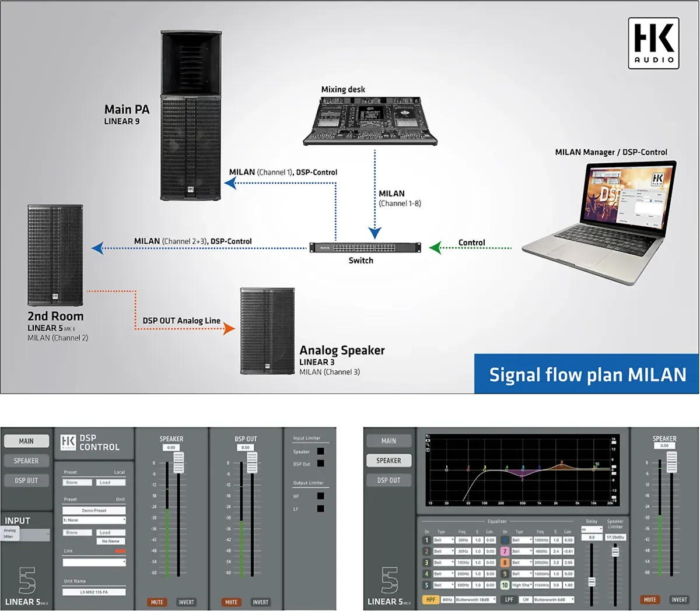The width and height of the screenshot is (700, 611).
Task: Toggle equalizer band 10 off
Action: [x=505, y=585]
